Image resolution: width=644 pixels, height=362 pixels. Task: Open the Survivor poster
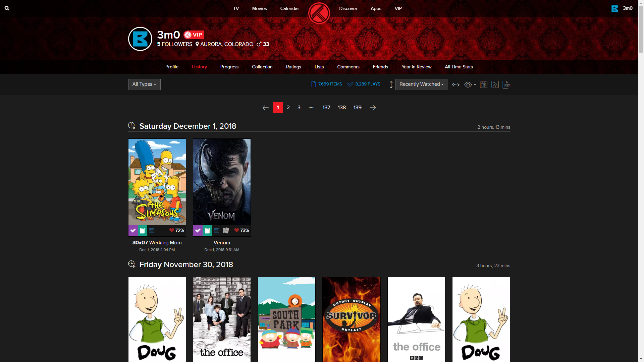(x=351, y=319)
